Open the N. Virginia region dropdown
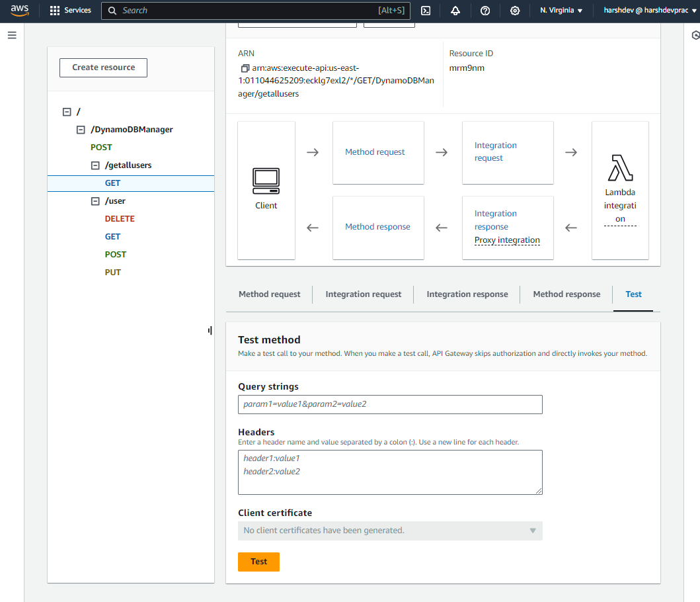 (561, 11)
